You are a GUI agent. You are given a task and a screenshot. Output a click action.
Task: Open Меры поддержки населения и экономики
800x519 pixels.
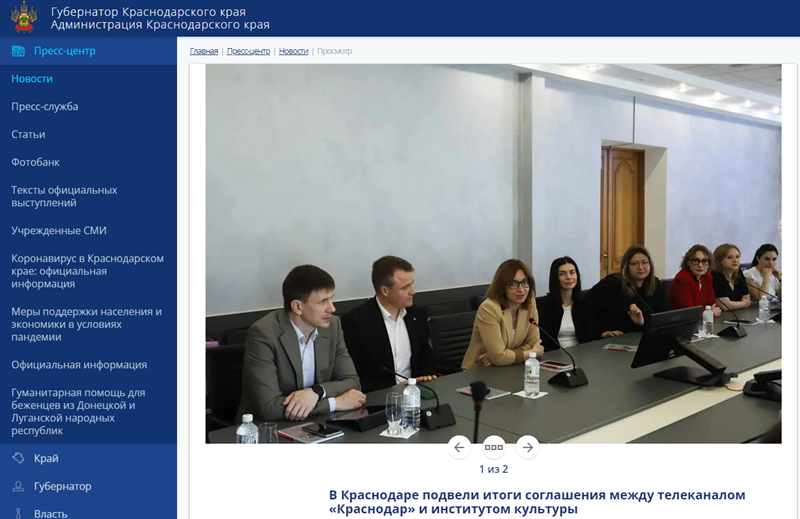[87, 324]
